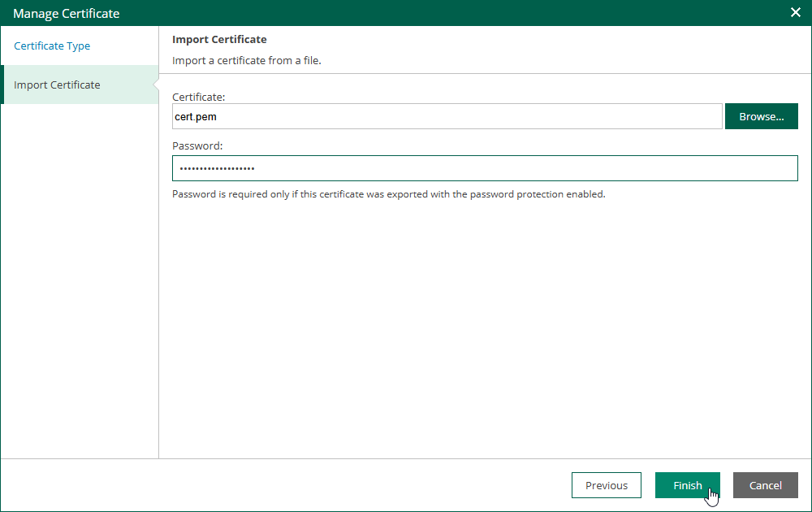Close the Manage Certificate dialog with X
The height and width of the screenshot is (512, 812).
[793, 12]
